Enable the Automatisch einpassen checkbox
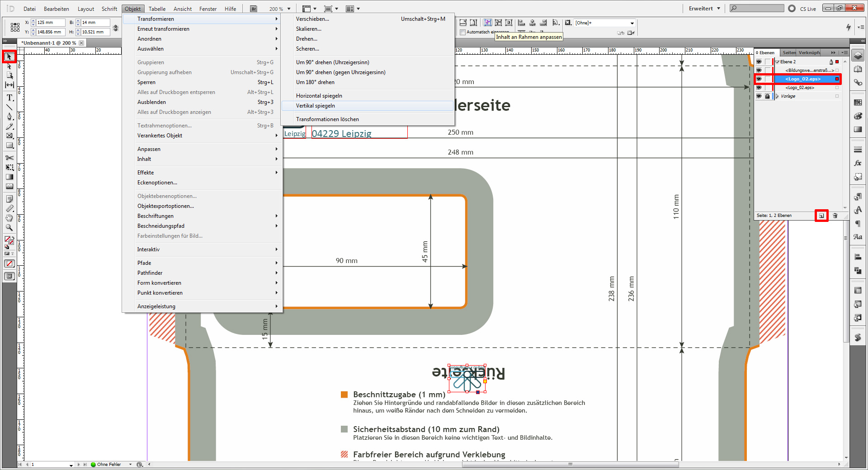The width and height of the screenshot is (868, 470). click(462, 32)
